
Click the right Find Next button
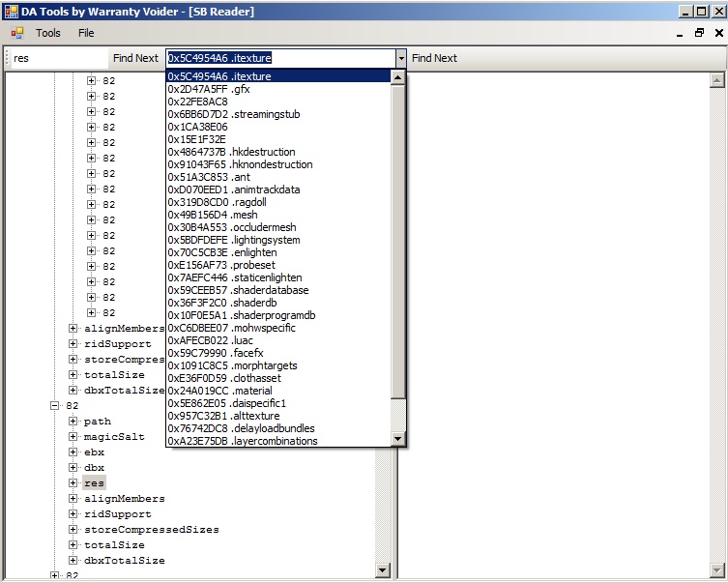click(434, 58)
